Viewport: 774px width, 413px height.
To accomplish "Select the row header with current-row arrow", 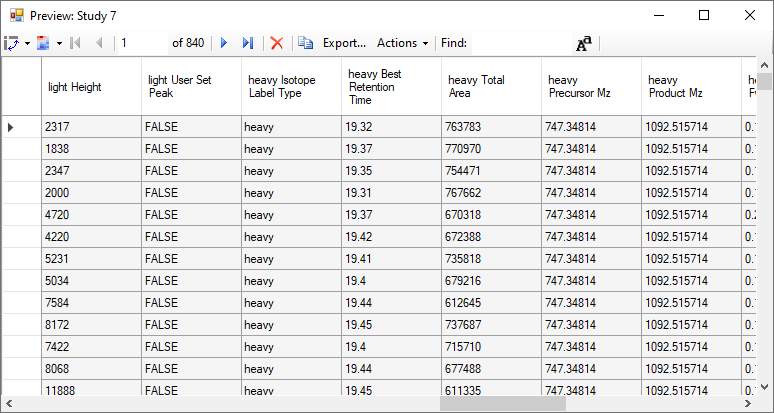I will pyautogui.click(x=21, y=127).
